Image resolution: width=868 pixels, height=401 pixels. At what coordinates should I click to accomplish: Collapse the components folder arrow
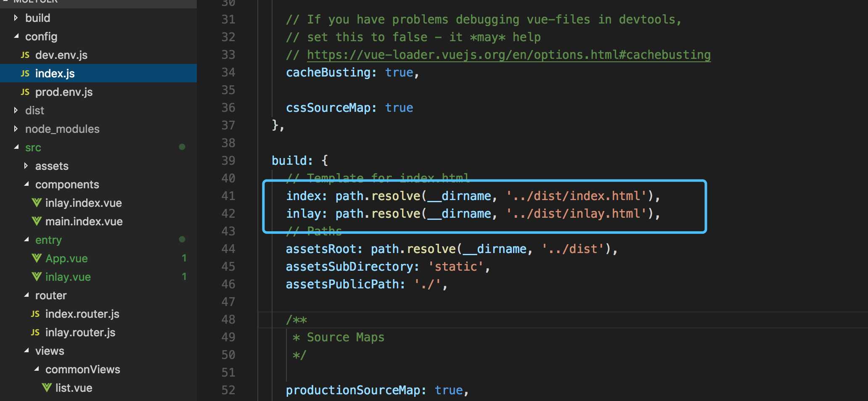click(x=26, y=184)
